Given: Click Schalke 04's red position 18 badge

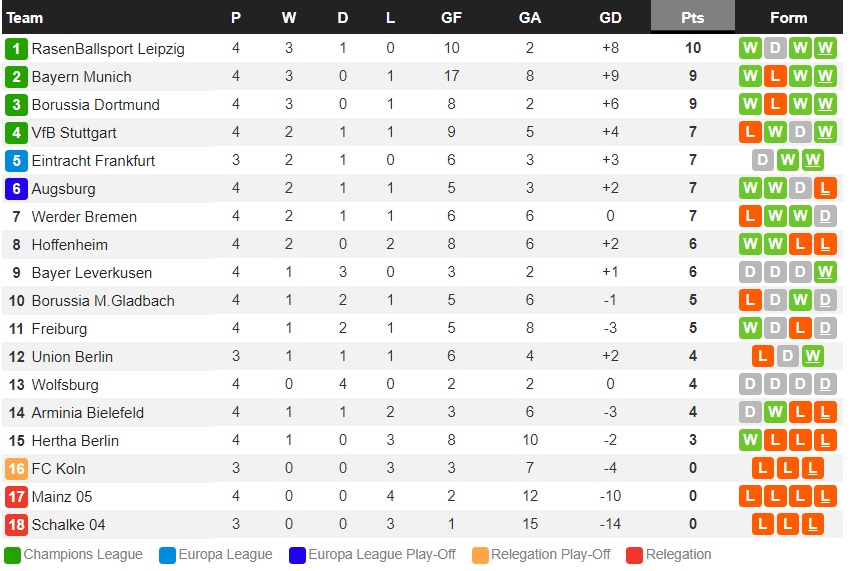Looking at the screenshot, I should [x=16, y=524].
